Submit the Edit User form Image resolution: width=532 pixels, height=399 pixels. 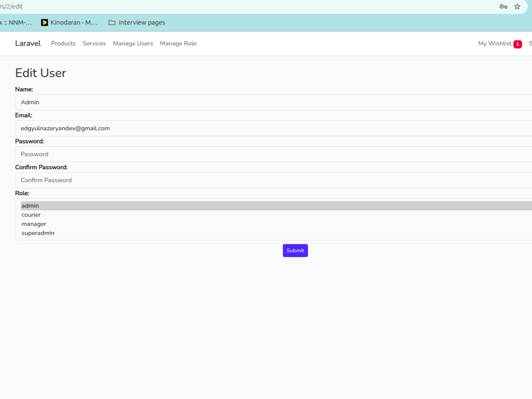point(295,251)
